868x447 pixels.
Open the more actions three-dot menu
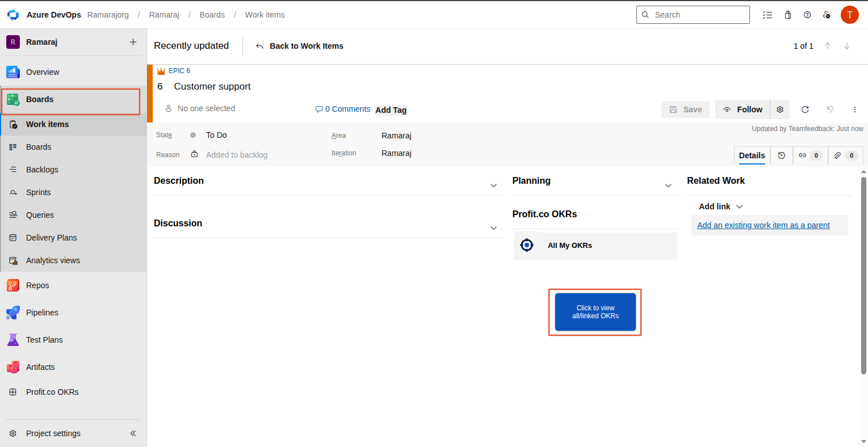pyautogui.click(x=855, y=109)
